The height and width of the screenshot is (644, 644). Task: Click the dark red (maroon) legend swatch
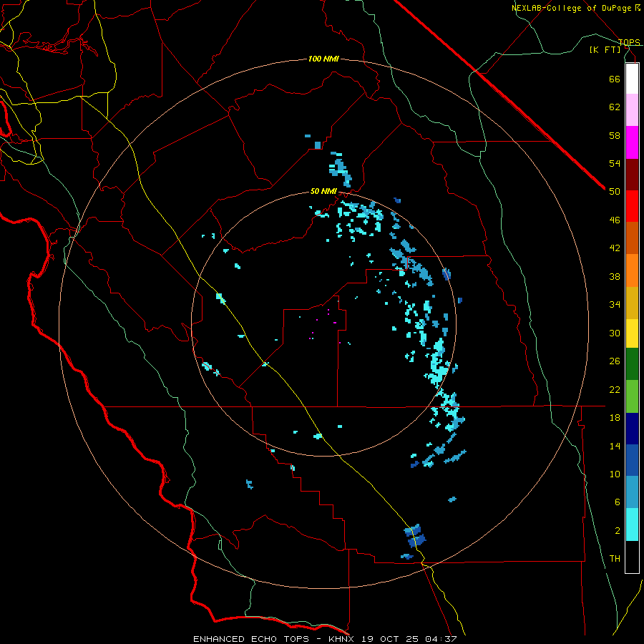click(632, 175)
